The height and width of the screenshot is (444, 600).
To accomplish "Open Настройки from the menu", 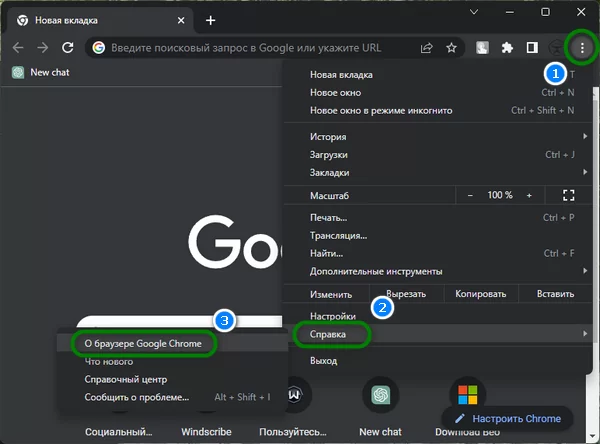I will (332, 316).
